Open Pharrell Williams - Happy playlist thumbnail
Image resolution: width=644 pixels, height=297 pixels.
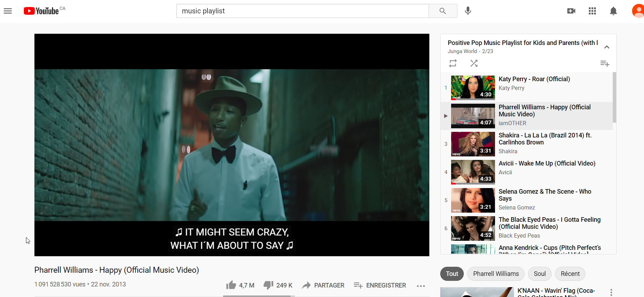click(x=473, y=116)
